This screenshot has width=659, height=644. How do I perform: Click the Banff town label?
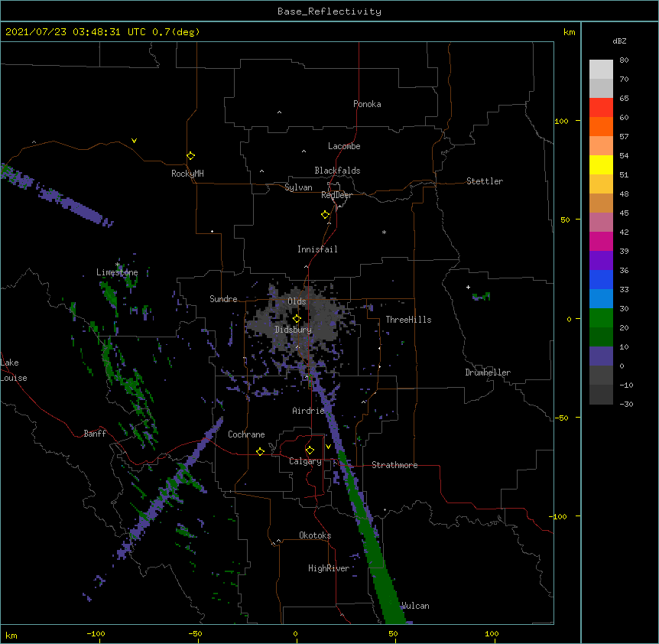[x=95, y=434]
